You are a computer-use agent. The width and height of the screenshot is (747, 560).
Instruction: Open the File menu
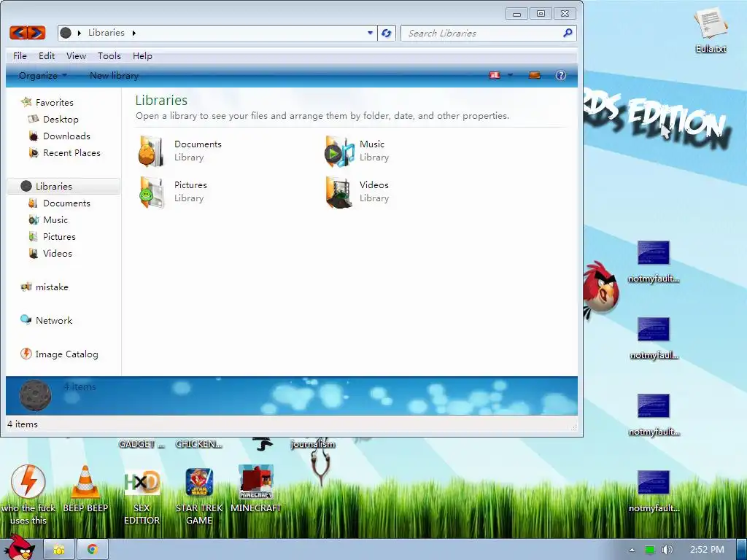[x=20, y=55]
